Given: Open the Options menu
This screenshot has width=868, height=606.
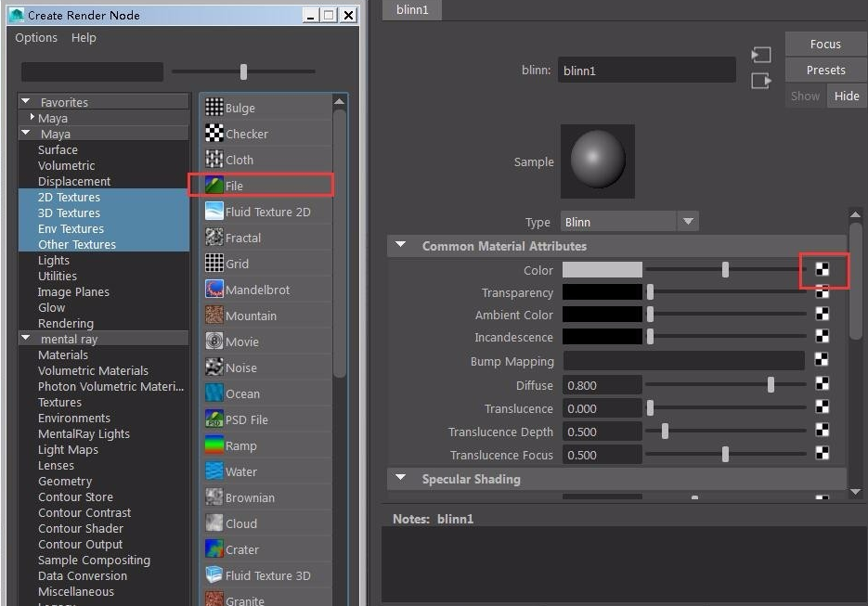Looking at the screenshot, I should pyautogui.click(x=36, y=38).
